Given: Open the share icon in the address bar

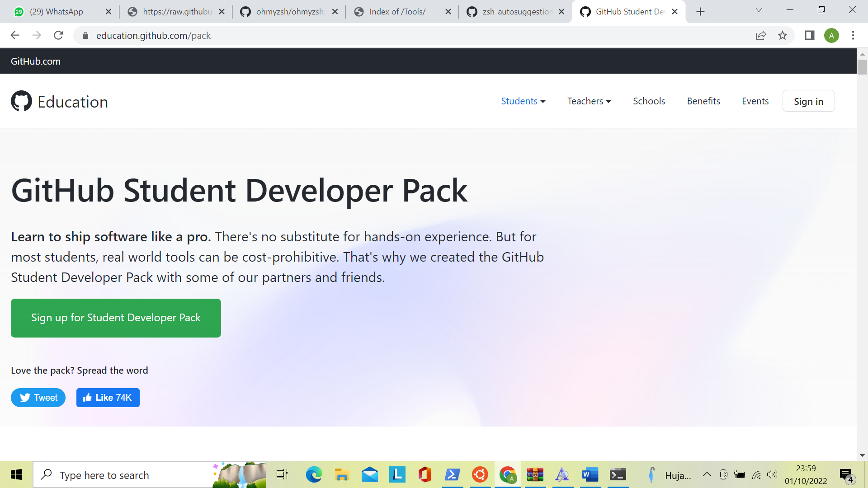Looking at the screenshot, I should [761, 35].
